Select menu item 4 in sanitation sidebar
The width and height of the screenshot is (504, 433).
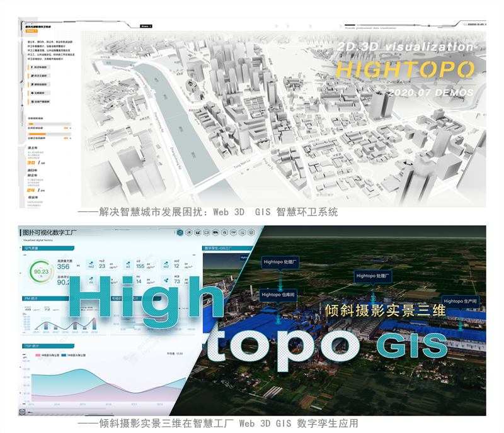point(40,93)
